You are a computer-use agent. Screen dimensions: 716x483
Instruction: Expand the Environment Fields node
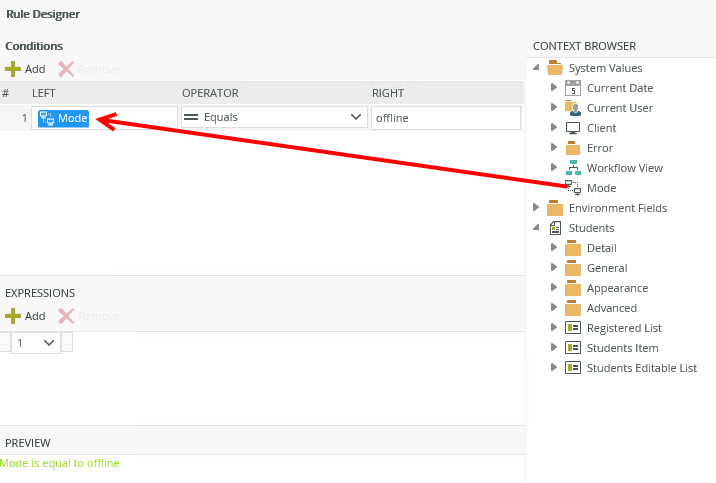tap(536, 207)
